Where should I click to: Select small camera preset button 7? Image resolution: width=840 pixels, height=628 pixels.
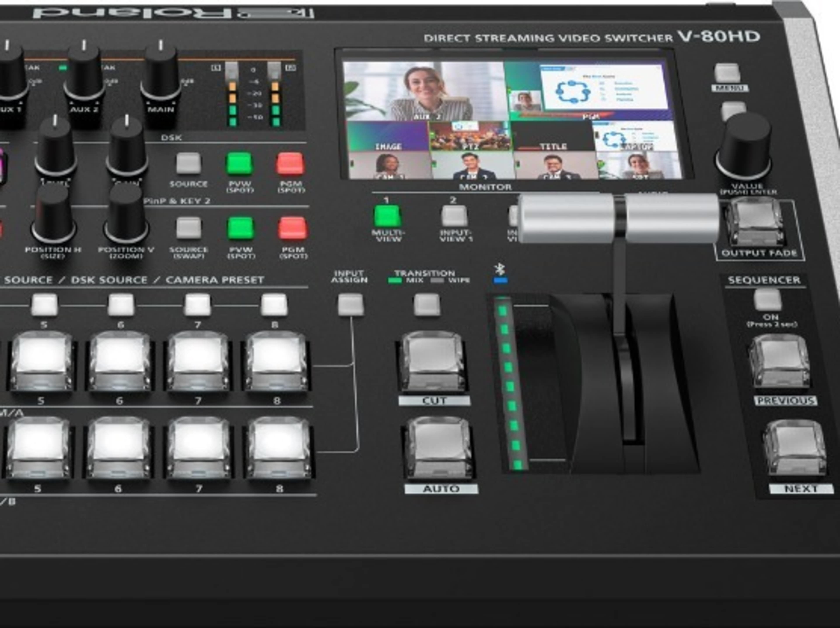198,304
